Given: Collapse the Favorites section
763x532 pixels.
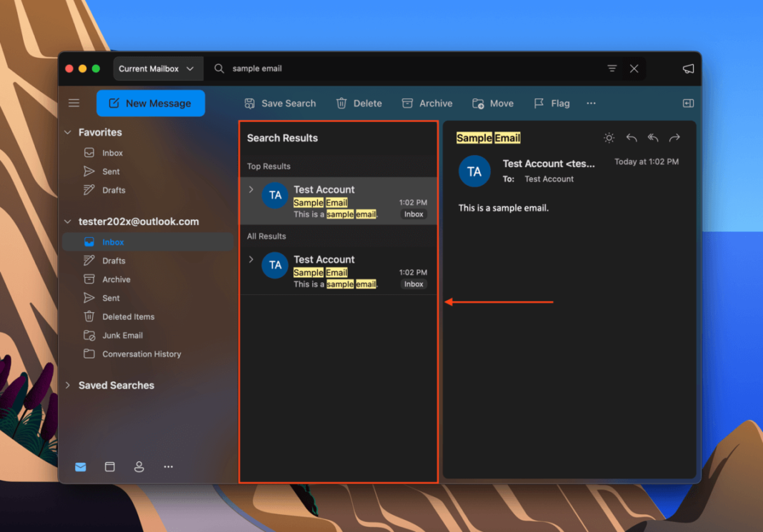Looking at the screenshot, I should (x=68, y=132).
